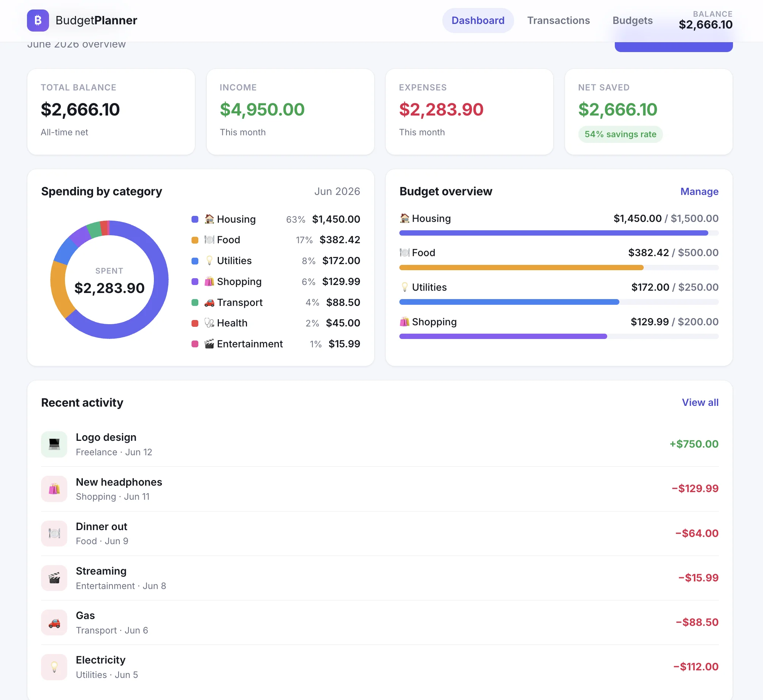Go to the Budgets tab

coord(633,21)
